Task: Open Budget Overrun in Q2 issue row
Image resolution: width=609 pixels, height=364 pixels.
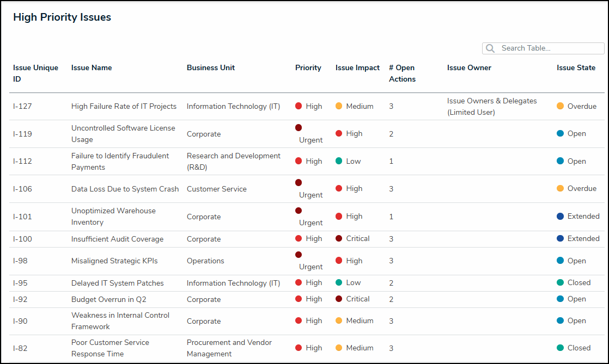Action: click(108, 299)
